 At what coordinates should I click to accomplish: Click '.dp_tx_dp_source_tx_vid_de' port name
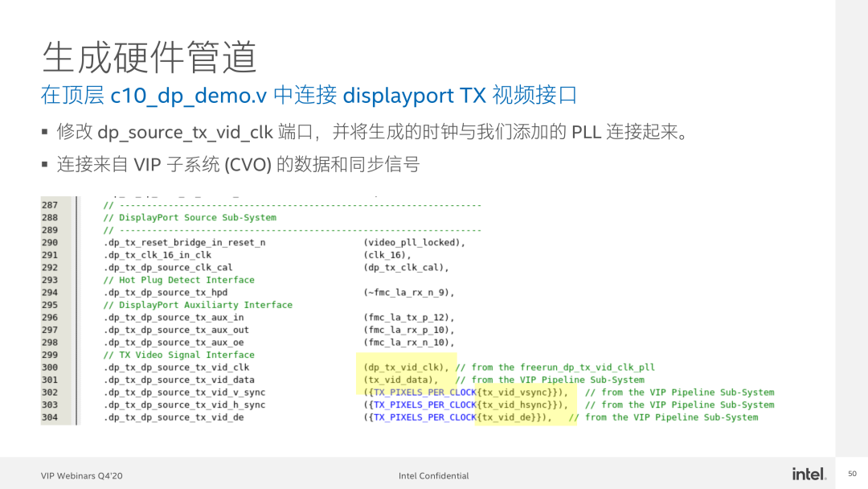(x=174, y=417)
